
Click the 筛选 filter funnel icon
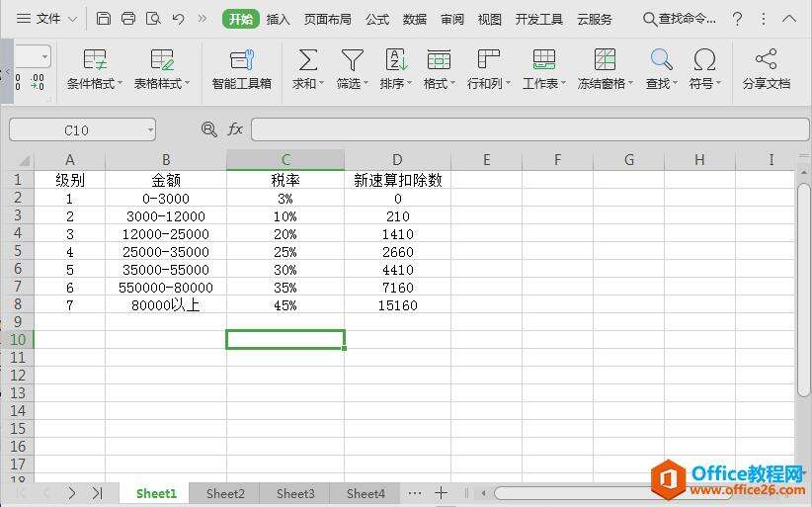pos(352,60)
